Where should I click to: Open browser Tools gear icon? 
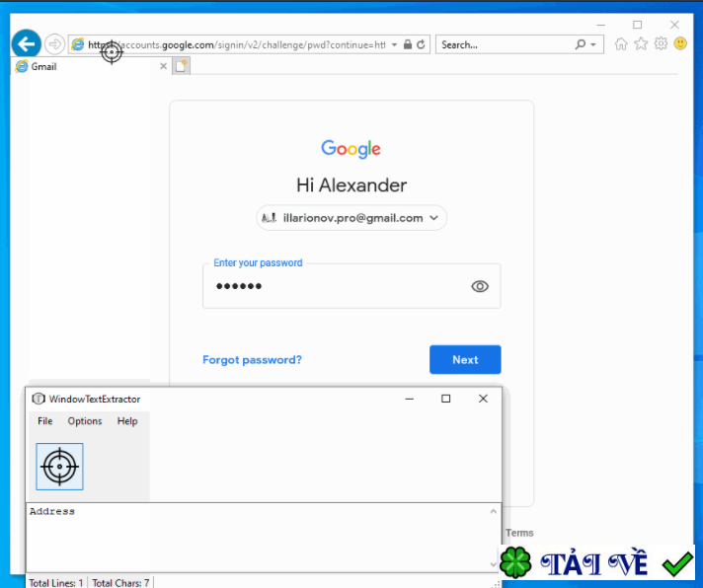click(661, 43)
